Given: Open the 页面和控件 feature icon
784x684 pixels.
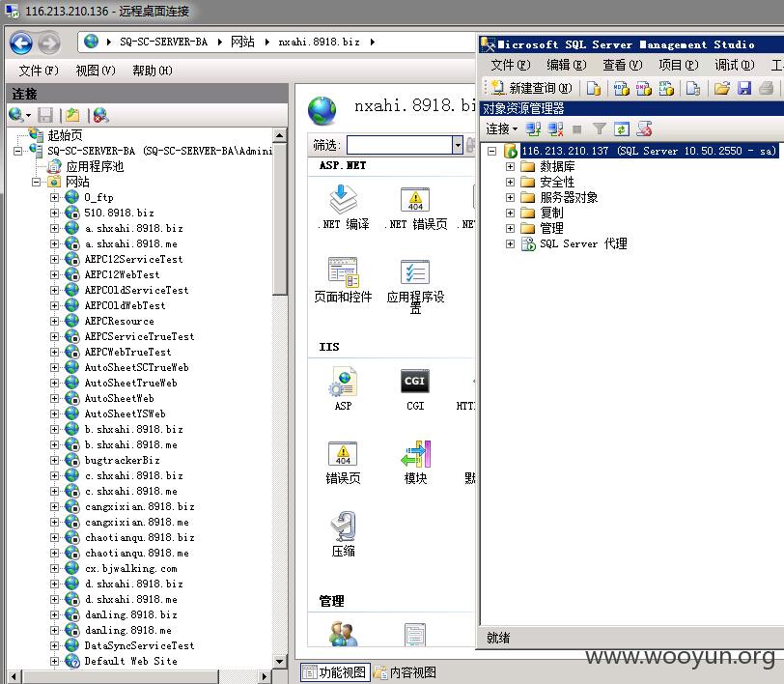Looking at the screenshot, I should [x=344, y=280].
